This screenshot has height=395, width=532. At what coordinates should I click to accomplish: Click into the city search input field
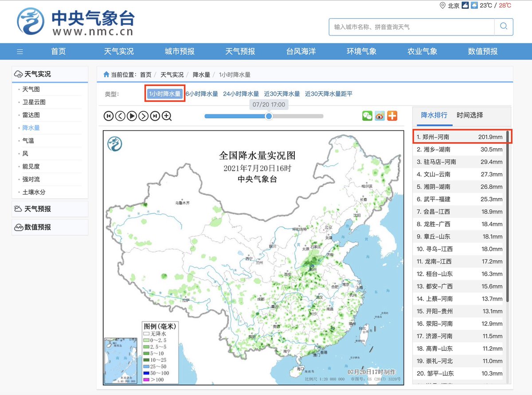[x=411, y=27]
